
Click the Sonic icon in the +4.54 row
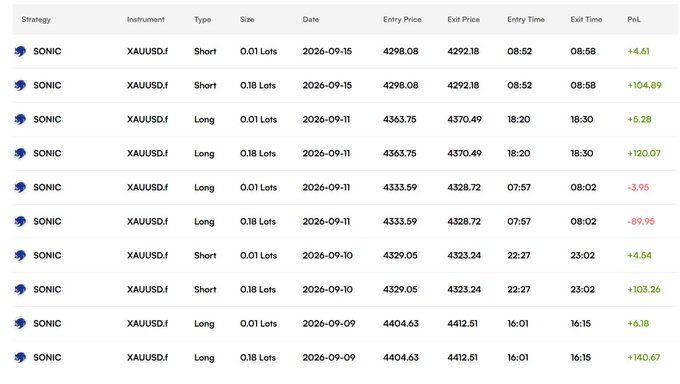[20, 256]
